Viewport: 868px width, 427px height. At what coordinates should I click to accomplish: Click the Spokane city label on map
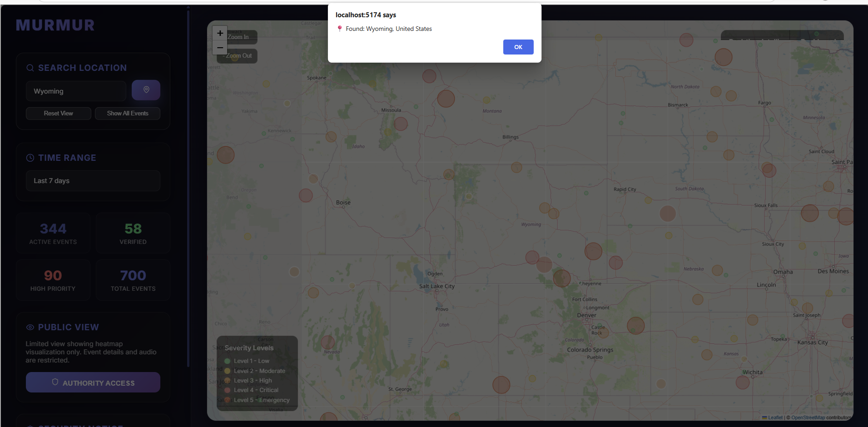pyautogui.click(x=317, y=78)
